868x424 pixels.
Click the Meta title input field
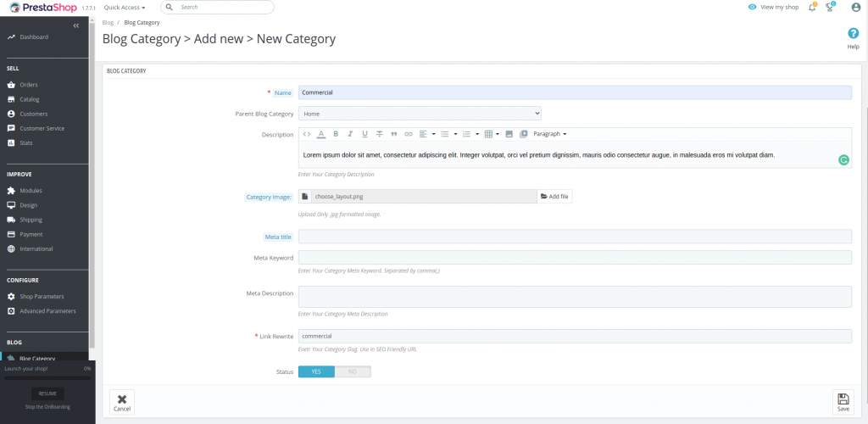point(575,237)
